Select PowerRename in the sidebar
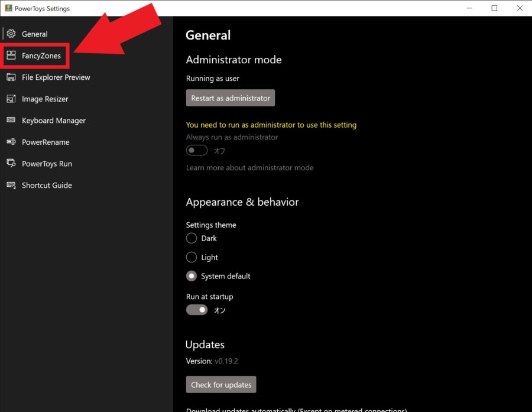The height and width of the screenshot is (412, 532). 86,142
